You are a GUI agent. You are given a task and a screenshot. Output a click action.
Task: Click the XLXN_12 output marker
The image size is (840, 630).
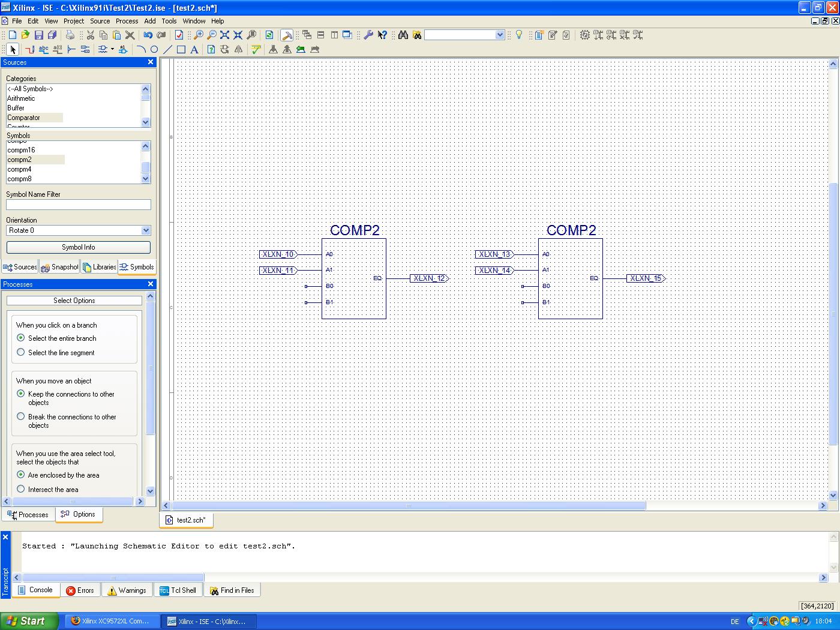pos(430,278)
